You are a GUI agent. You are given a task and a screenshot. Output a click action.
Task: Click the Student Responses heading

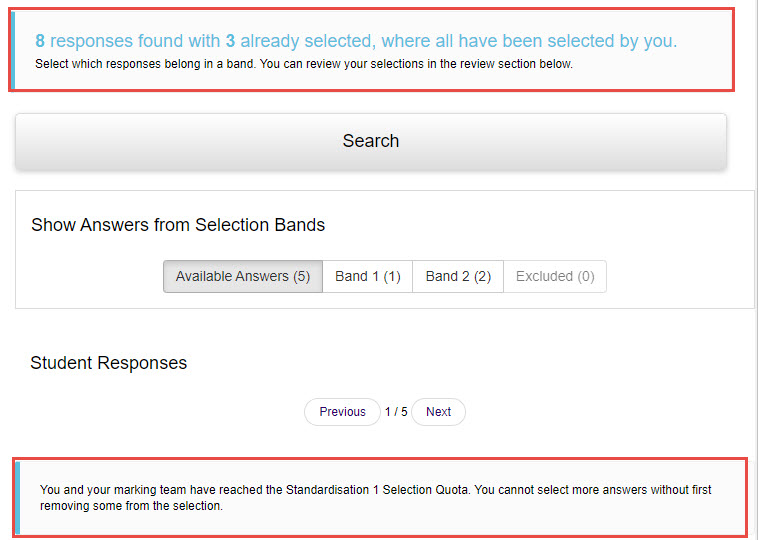(108, 363)
